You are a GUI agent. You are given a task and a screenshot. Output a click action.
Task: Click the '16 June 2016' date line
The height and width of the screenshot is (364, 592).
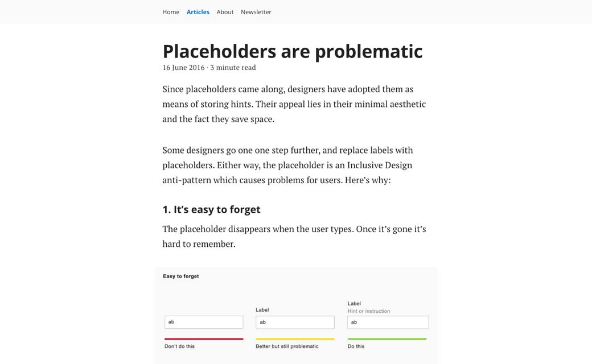[x=209, y=67]
